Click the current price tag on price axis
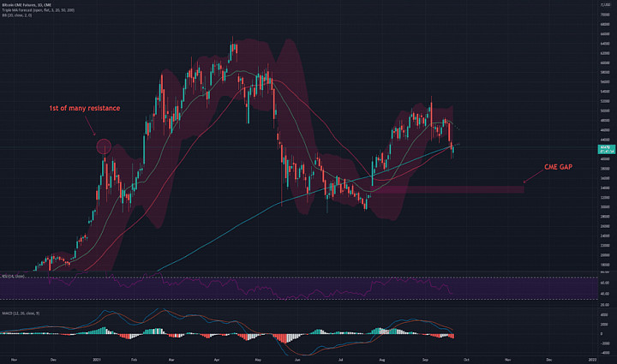The image size is (617, 364). (607, 149)
